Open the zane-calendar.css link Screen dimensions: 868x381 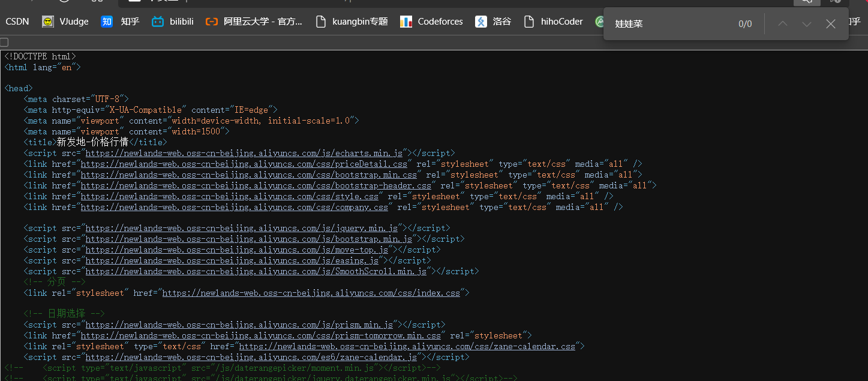point(407,346)
